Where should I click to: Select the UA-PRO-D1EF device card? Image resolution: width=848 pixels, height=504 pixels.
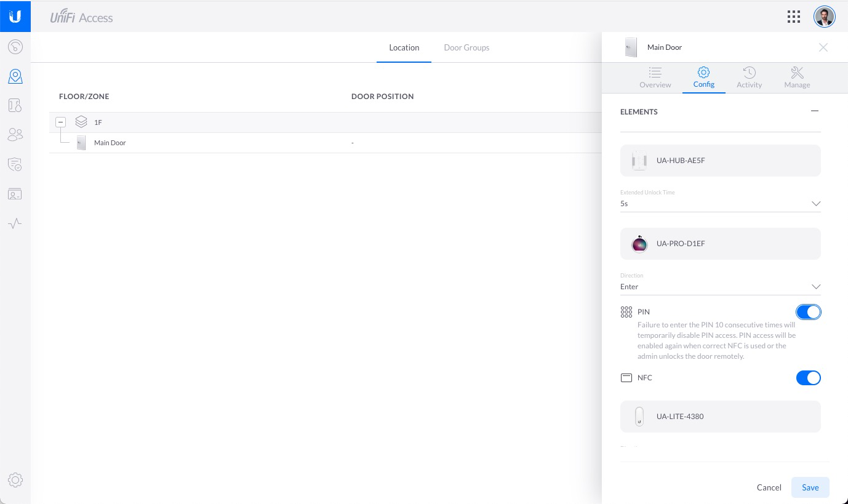(x=721, y=244)
